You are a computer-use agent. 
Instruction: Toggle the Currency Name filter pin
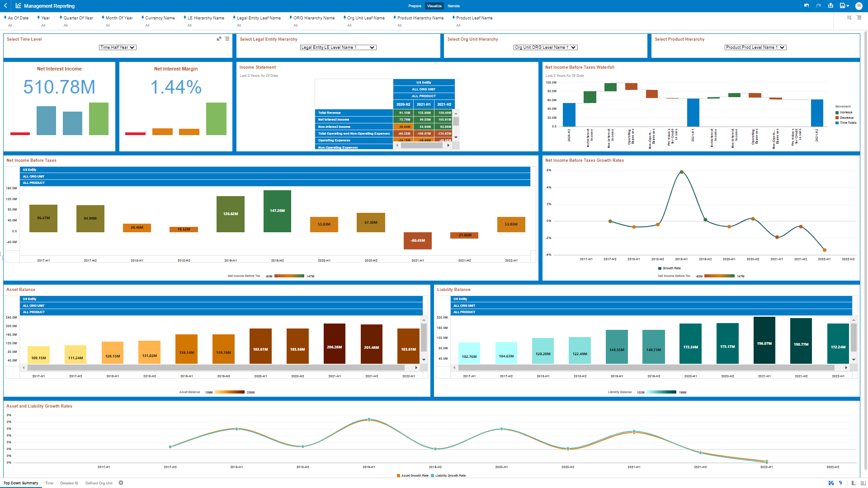coord(142,18)
